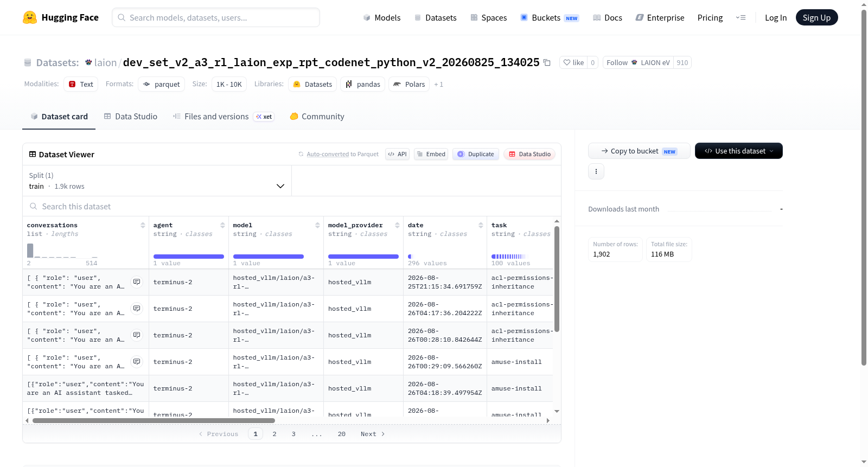Click the horizontal table scrollbar
Image resolution: width=868 pixels, height=467 pixels.
pyautogui.click(x=154, y=420)
